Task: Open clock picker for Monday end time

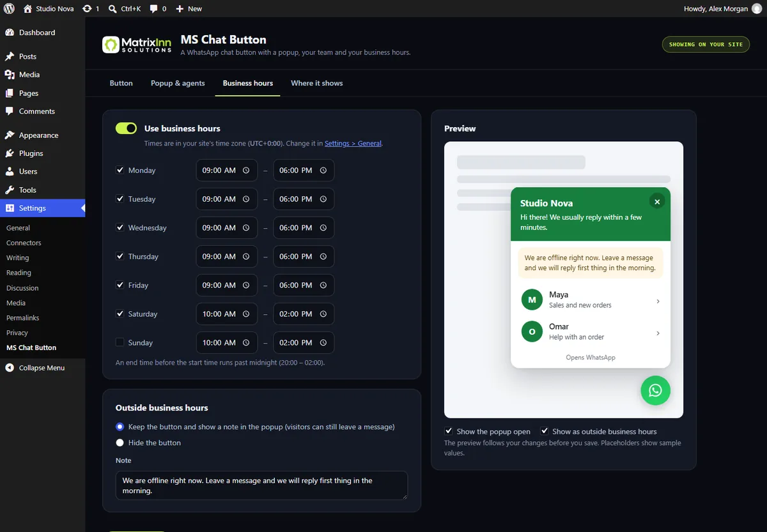Action: 323,171
